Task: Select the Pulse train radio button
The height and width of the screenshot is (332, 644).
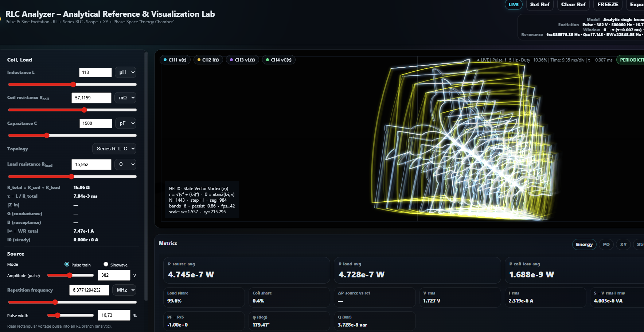Action: point(67,264)
